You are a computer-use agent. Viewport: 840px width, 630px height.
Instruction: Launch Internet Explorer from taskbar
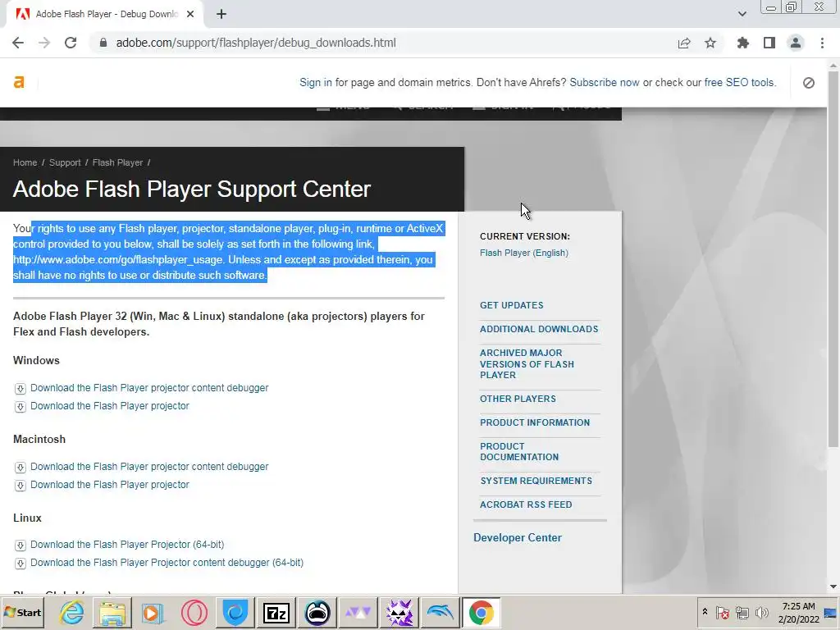click(x=72, y=612)
